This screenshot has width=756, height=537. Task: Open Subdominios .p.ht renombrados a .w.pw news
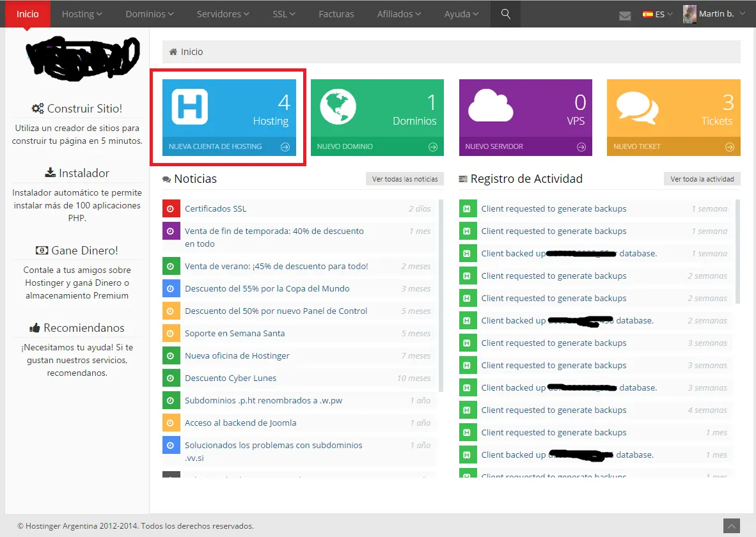(264, 401)
